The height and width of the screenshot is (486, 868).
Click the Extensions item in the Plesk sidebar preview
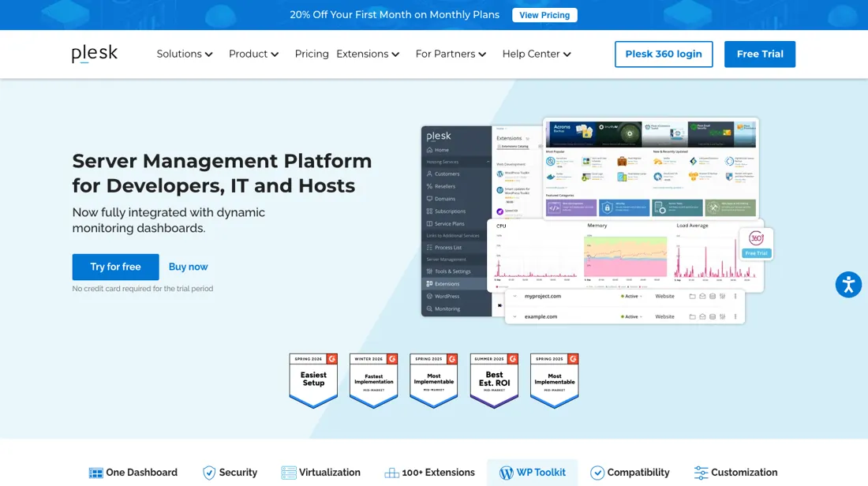pyautogui.click(x=456, y=283)
